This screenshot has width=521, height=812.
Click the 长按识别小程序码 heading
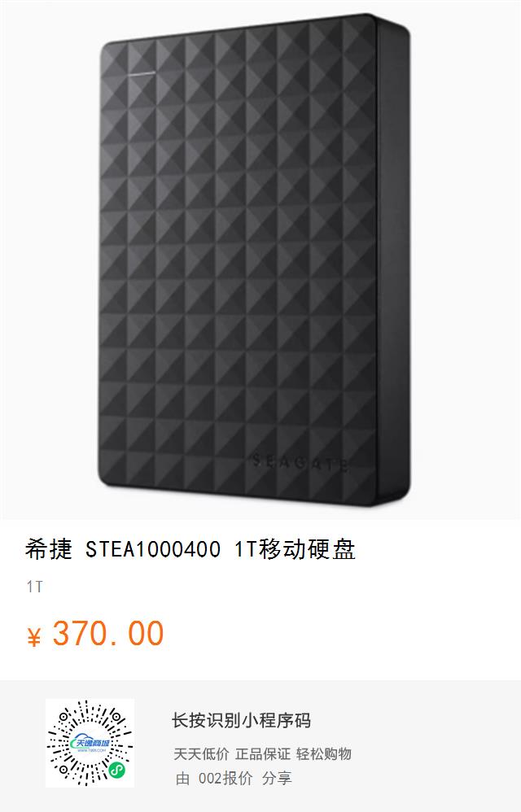tap(241, 720)
